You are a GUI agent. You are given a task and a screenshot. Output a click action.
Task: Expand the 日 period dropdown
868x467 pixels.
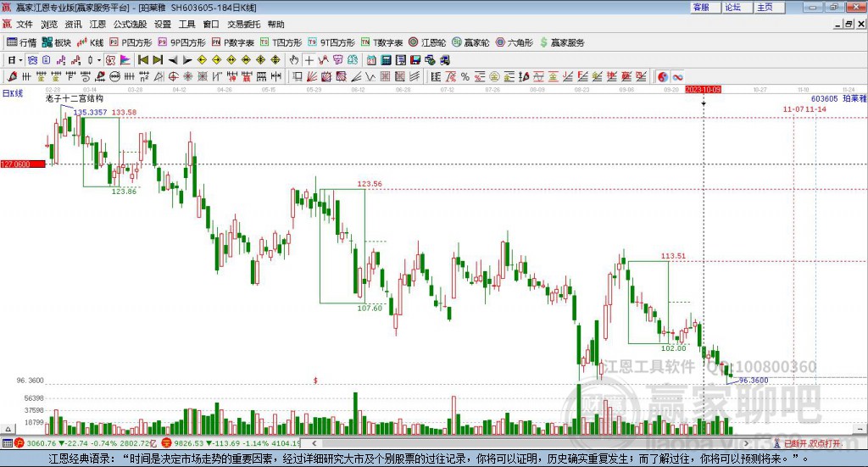coord(20,60)
